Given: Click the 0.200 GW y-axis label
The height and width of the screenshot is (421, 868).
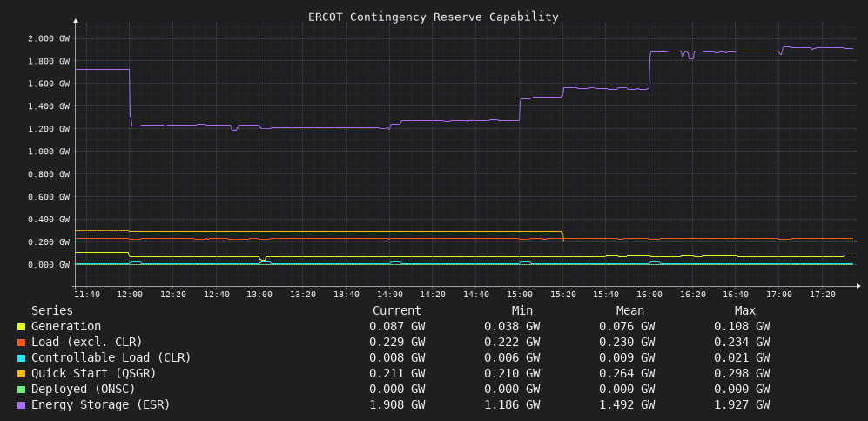Looking at the screenshot, I should pos(49,242).
